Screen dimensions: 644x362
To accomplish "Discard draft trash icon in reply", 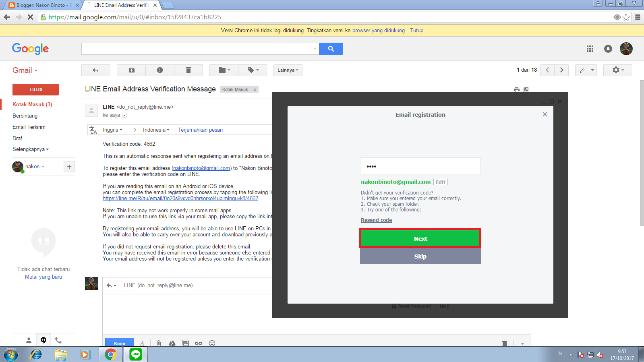I will [x=505, y=343].
